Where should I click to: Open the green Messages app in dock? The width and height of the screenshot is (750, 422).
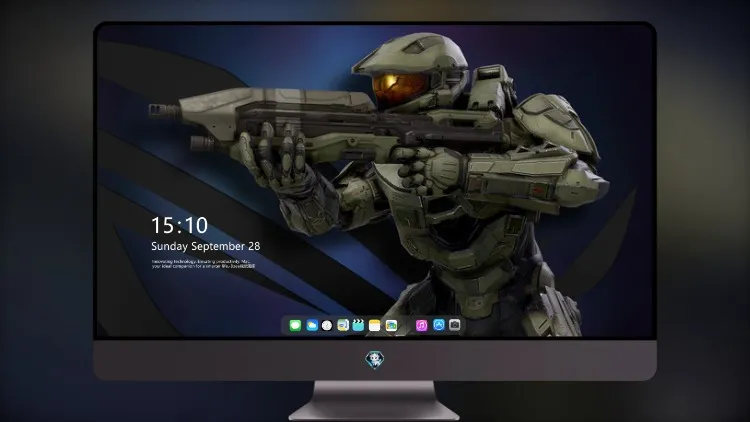point(295,326)
